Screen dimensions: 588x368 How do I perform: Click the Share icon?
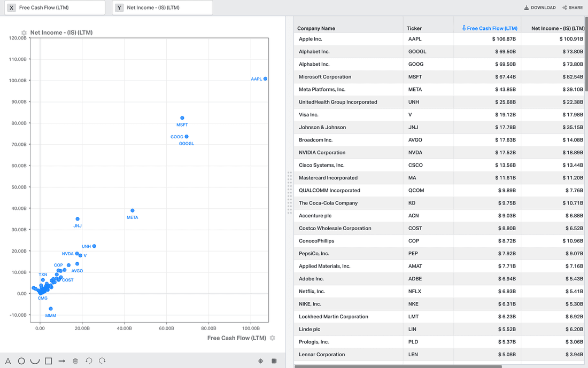click(564, 7)
